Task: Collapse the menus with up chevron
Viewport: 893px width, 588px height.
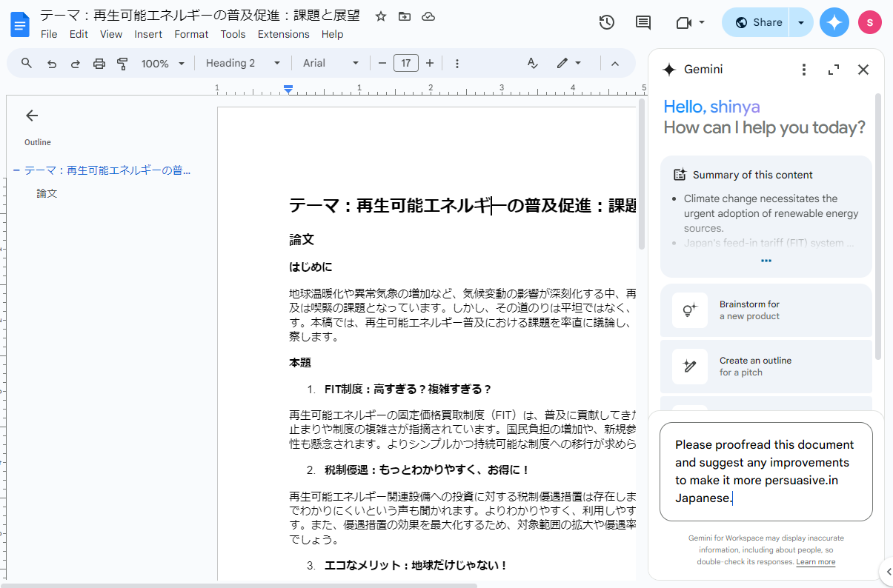Action: pos(614,63)
